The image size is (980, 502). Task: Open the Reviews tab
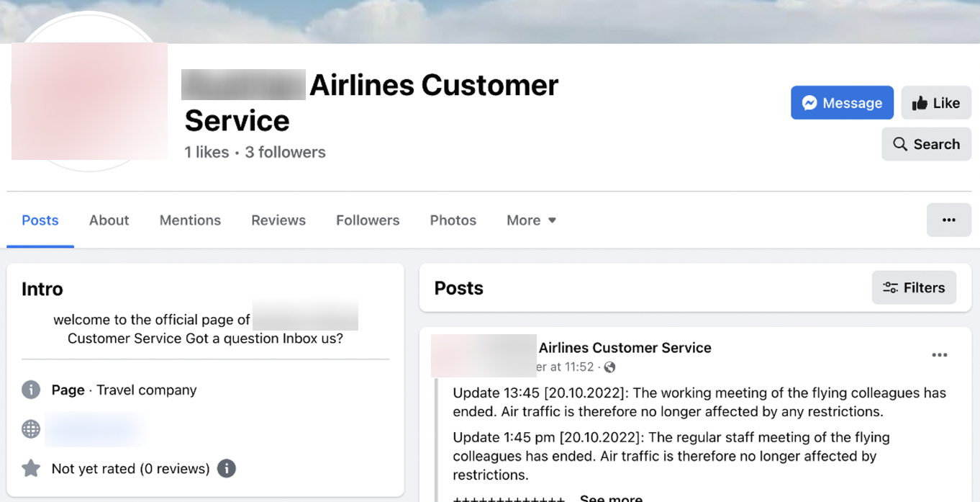[x=278, y=220]
